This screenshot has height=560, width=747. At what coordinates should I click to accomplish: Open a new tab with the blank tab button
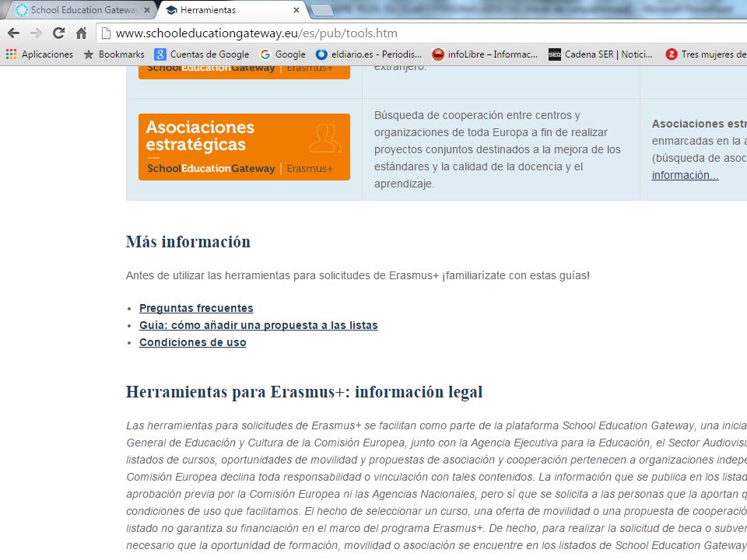click(321, 10)
